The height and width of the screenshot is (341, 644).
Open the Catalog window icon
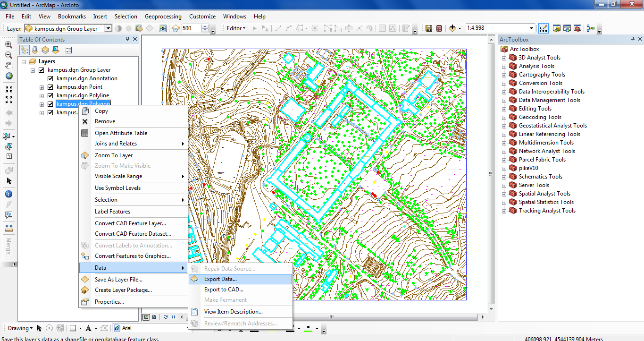(x=556, y=28)
